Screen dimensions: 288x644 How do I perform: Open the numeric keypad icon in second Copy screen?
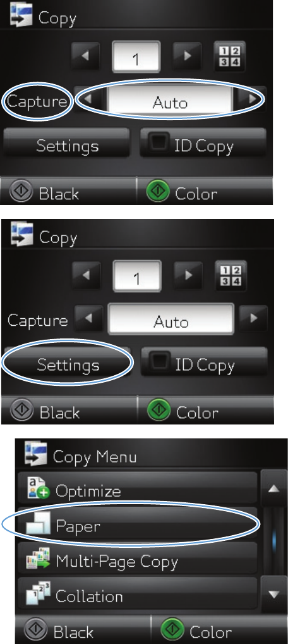(231, 276)
